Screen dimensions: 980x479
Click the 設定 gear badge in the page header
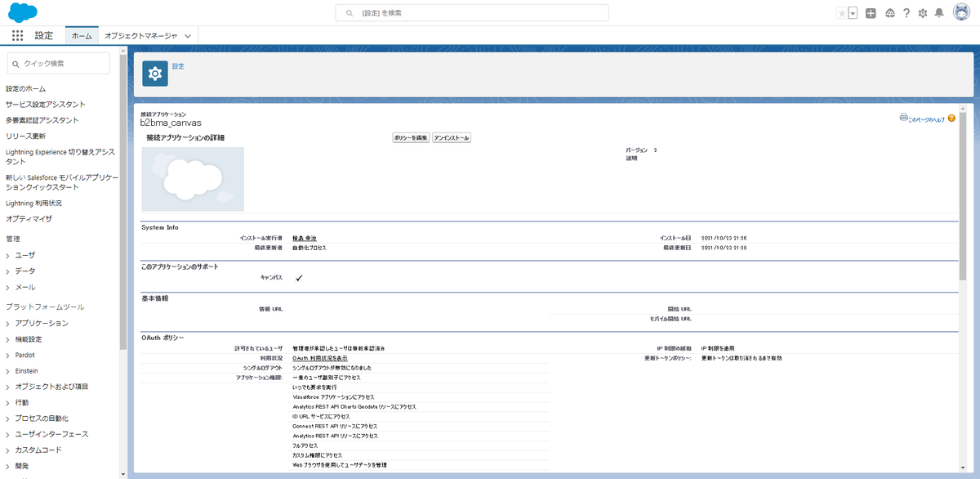[155, 74]
